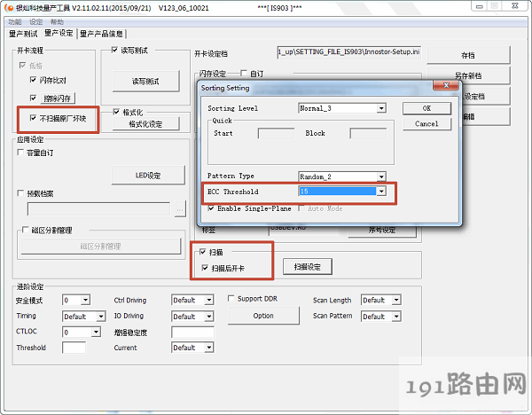Toggle Enable Single-Plane checkbox
The image size is (532, 415).
[211, 208]
